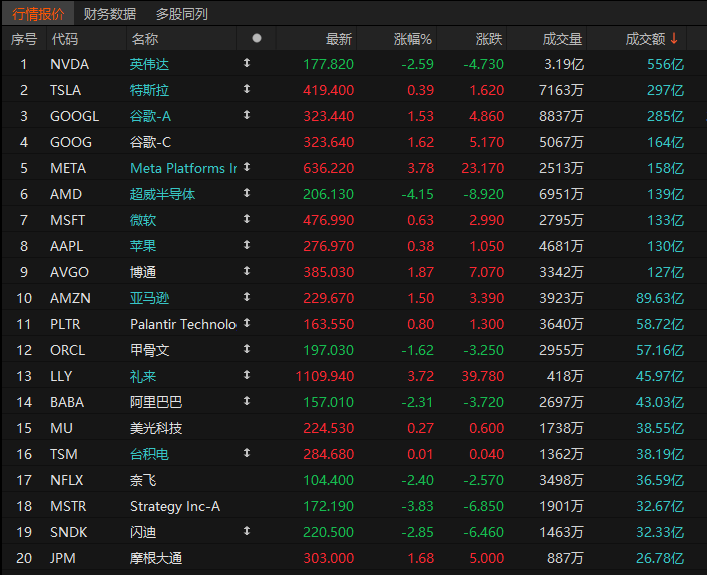The width and height of the screenshot is (707, 575).
Task: Select the MSTR ticker code
Action: pyautogui.click(x=68, y=506)
